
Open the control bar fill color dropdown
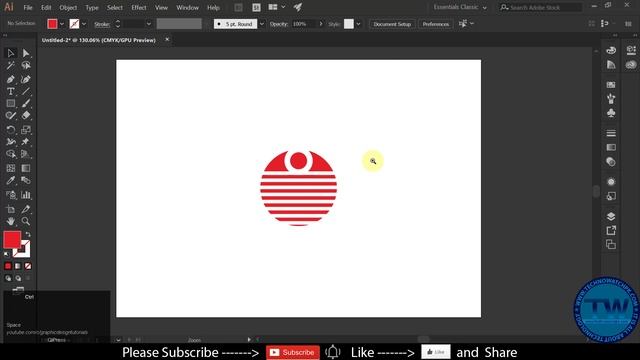point(62,24)
